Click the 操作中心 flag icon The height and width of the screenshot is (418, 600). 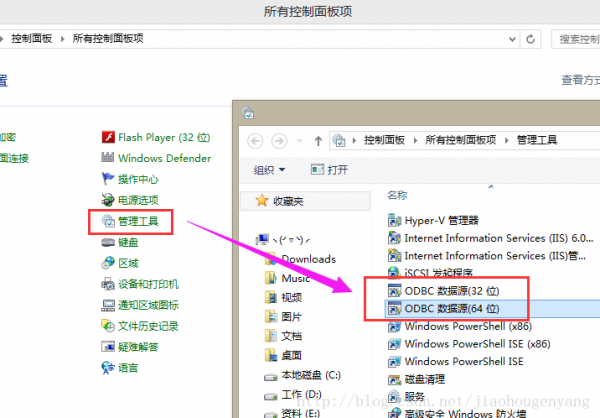click(x=108, y=178)
